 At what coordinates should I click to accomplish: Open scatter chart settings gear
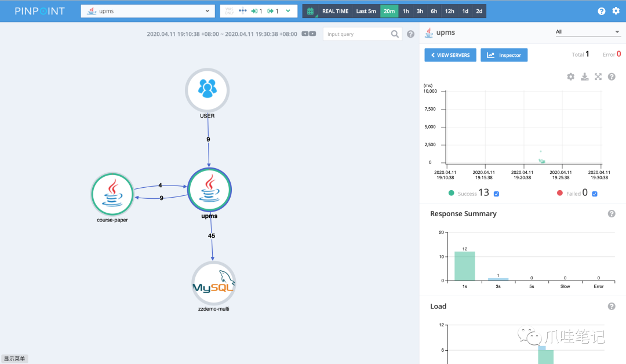(x=571, y=77)
